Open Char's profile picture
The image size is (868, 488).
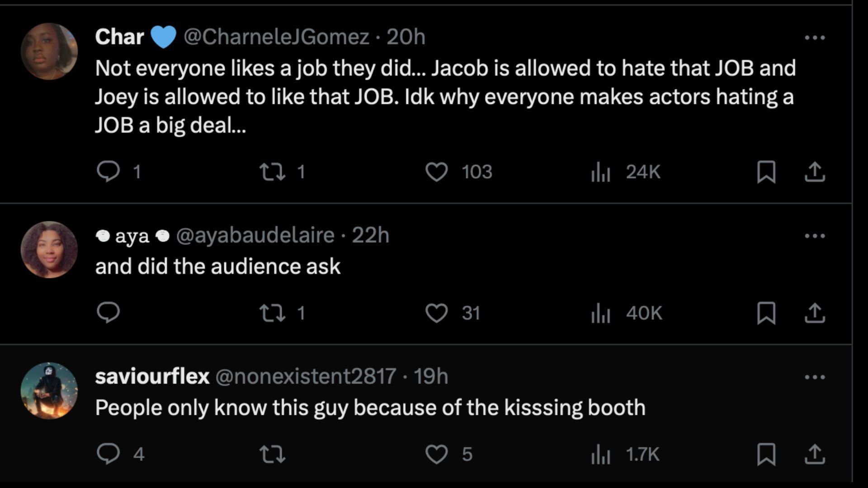49,51
